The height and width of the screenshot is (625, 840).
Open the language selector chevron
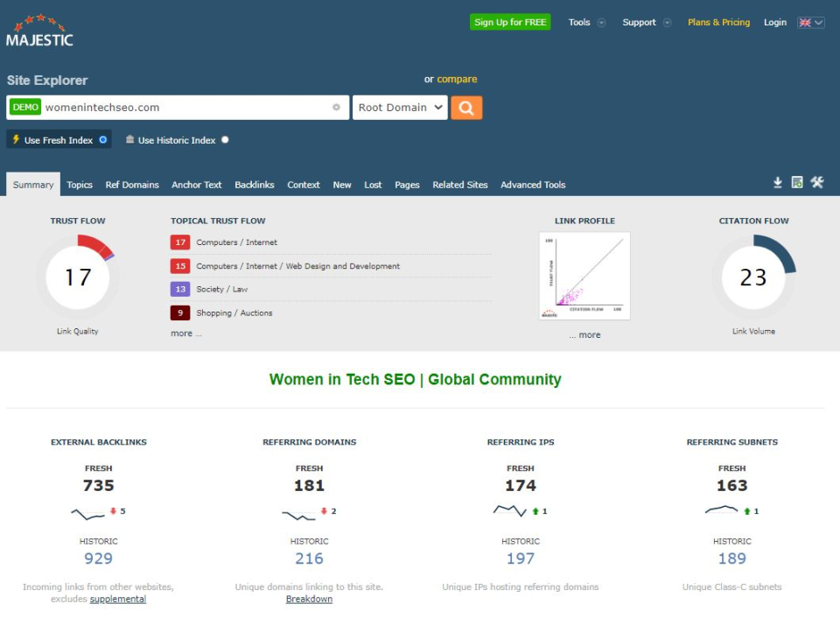coord(818,23)
